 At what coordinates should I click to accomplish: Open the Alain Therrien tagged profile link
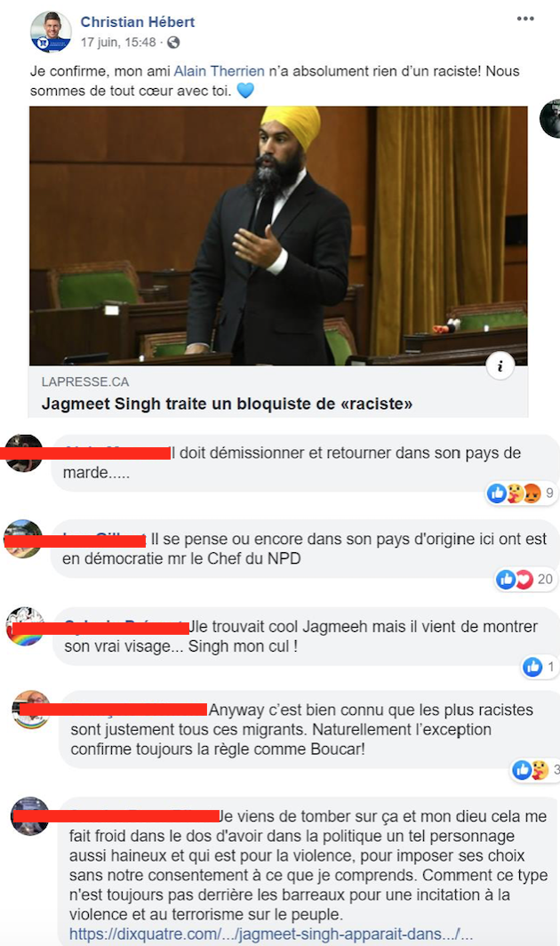point(219,71)
